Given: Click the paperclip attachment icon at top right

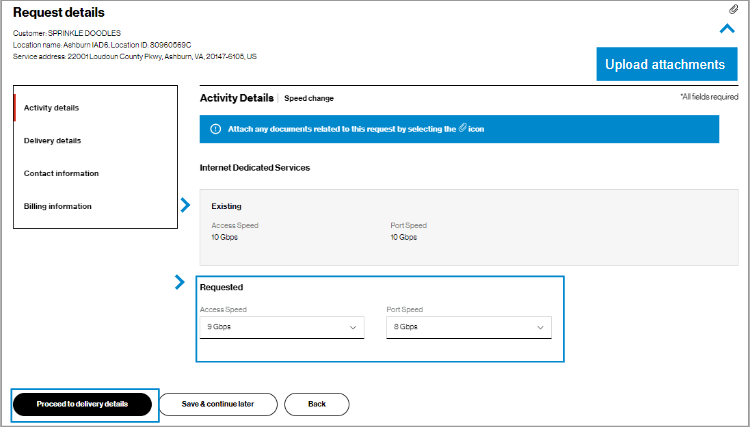Looking at the screenshot, I should [733, 9].
